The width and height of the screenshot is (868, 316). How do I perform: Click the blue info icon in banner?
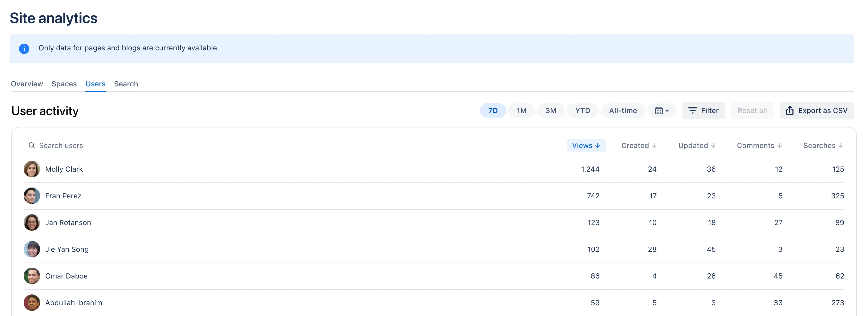pyautogui.click(x=24, y=49)
